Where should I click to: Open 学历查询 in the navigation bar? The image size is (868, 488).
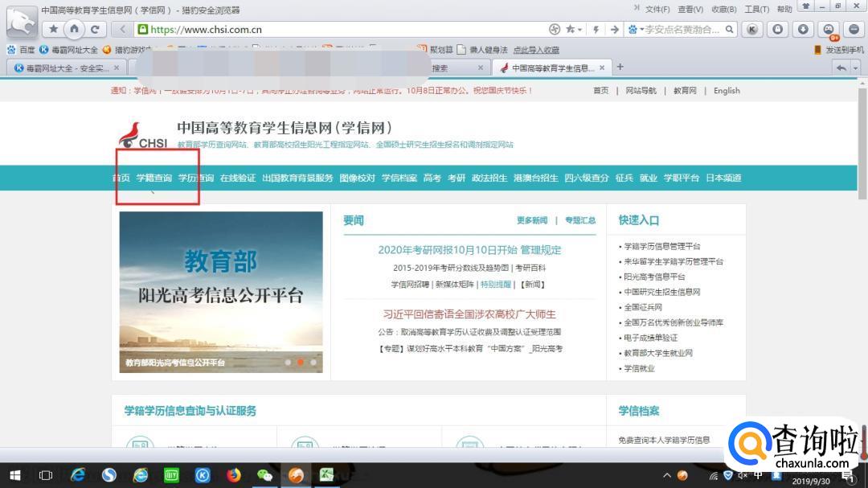(x=196, y=178)
